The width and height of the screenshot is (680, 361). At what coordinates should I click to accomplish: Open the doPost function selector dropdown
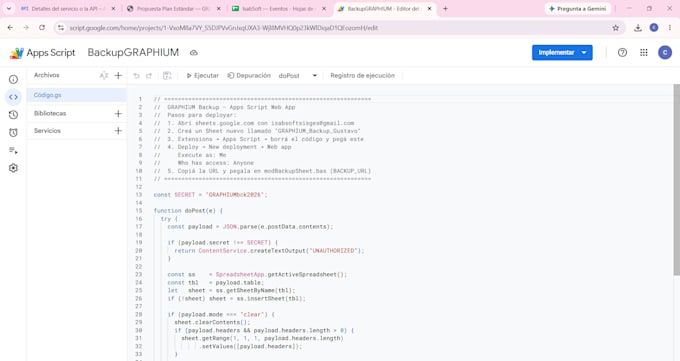(x=298, y=75)
